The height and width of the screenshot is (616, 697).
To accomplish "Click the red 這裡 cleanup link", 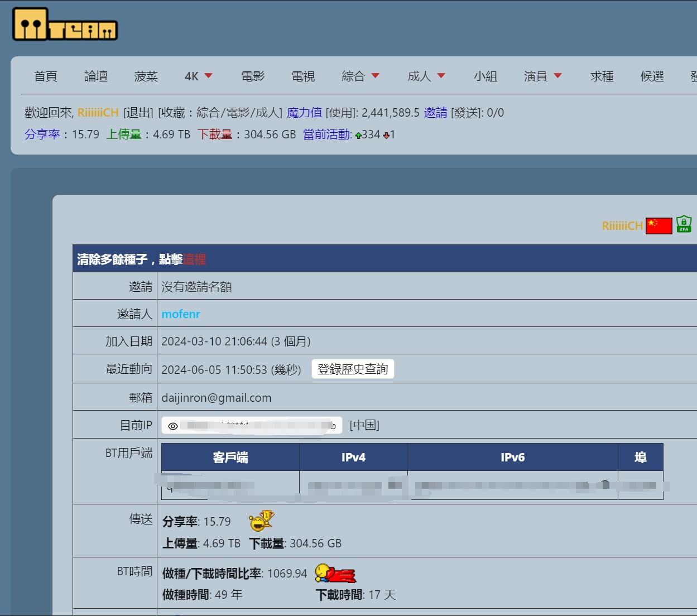I will [195, 259].
